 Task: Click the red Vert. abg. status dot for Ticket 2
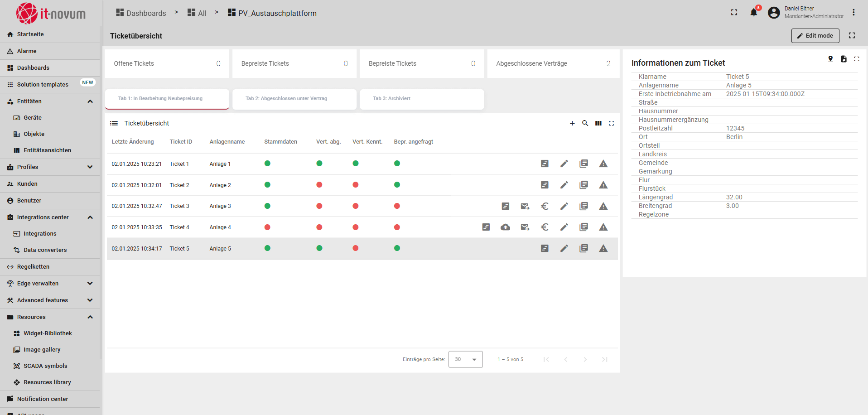(x=319, y=185)
